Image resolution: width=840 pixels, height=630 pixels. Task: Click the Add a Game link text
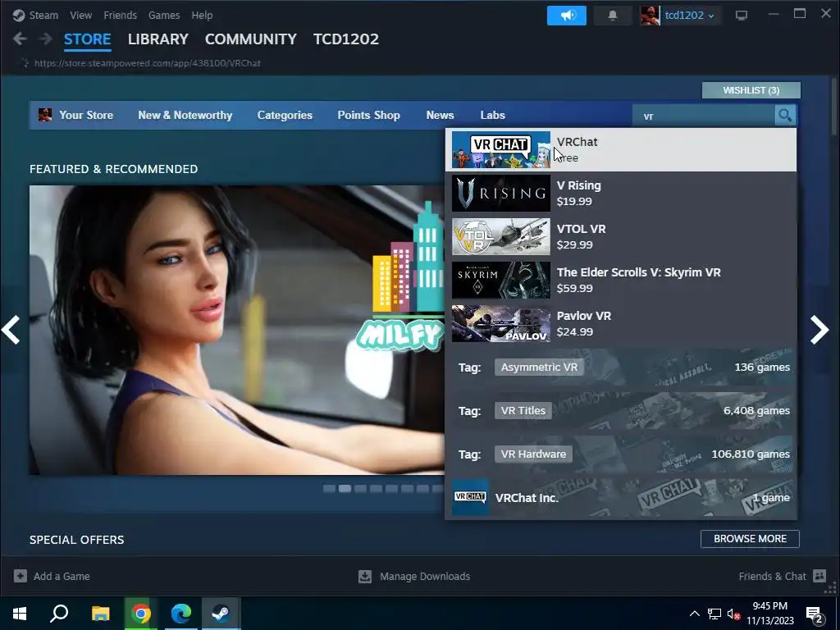(62, 576)
